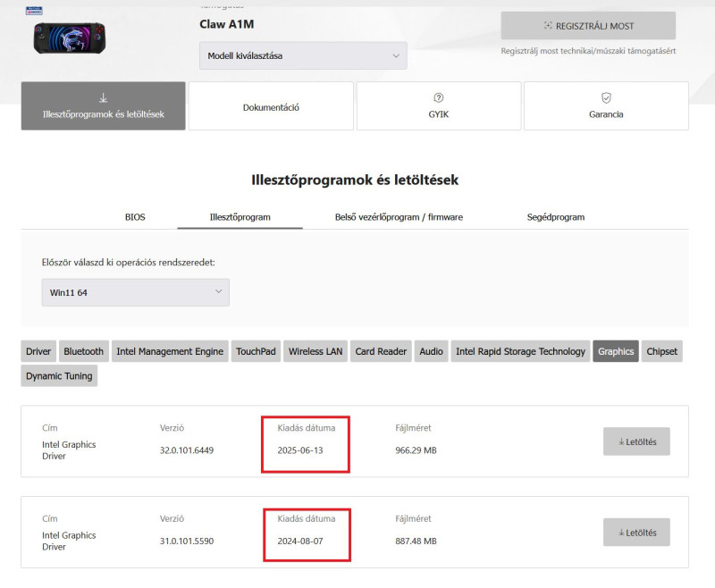Select the Illesztőprogram sub-tab
Image resolution: width=715 pixels, height=588 pixels.
240,217
